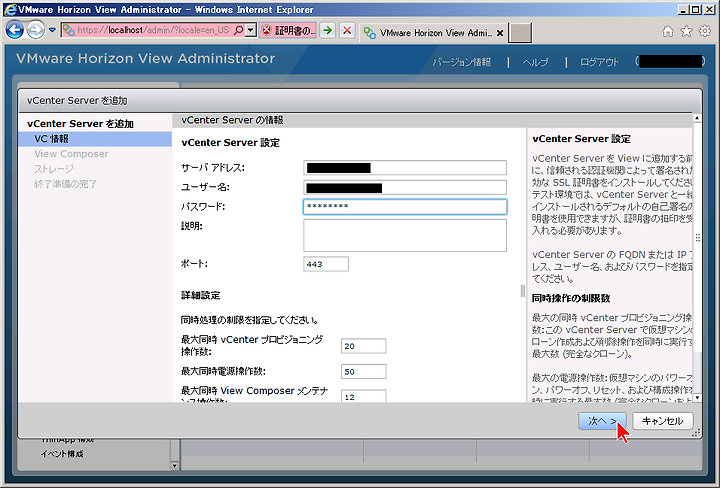Screen dimensions: 720x488
Task: Expand the address bar autocomplete dropdown
Action: (x=250, y=30)
